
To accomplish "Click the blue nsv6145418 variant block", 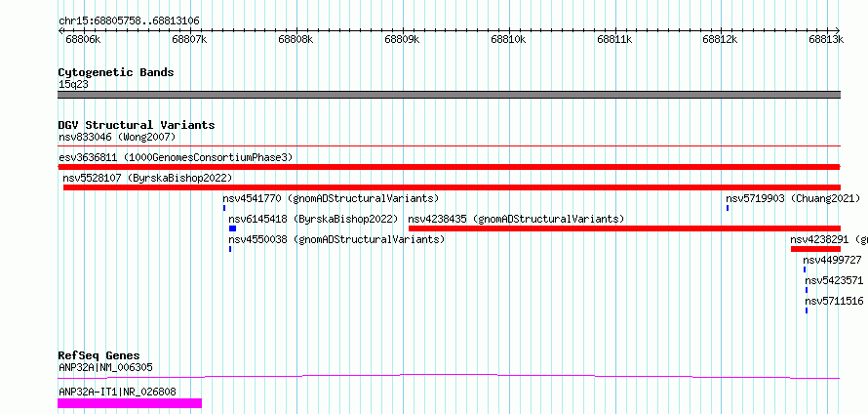I will pyautogui.click(x=232, y=228).
